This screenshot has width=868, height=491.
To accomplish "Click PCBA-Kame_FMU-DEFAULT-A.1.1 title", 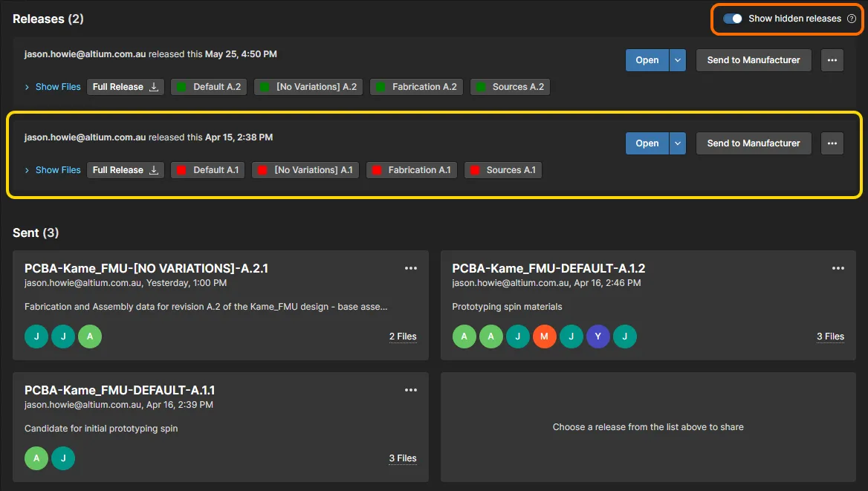I will pos(120,390).
